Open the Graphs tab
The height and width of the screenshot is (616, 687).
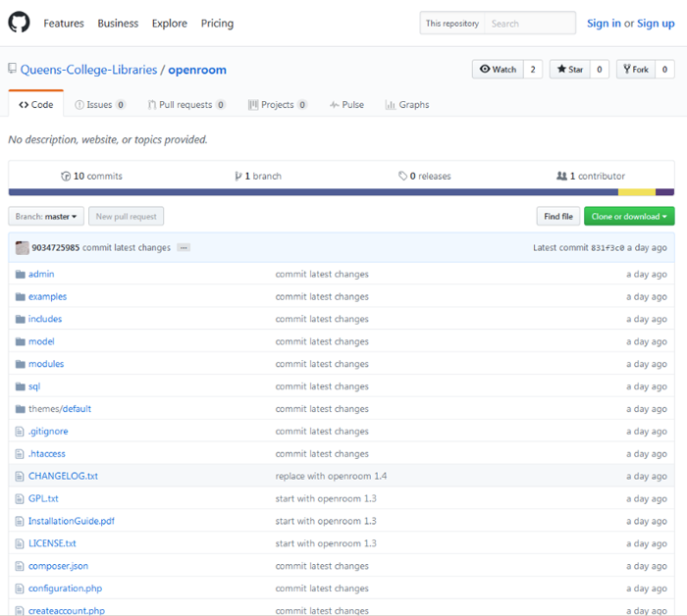407,105
